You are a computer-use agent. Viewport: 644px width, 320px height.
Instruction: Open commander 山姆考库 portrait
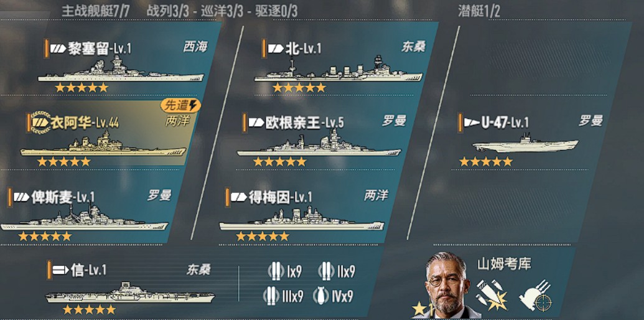447,285
